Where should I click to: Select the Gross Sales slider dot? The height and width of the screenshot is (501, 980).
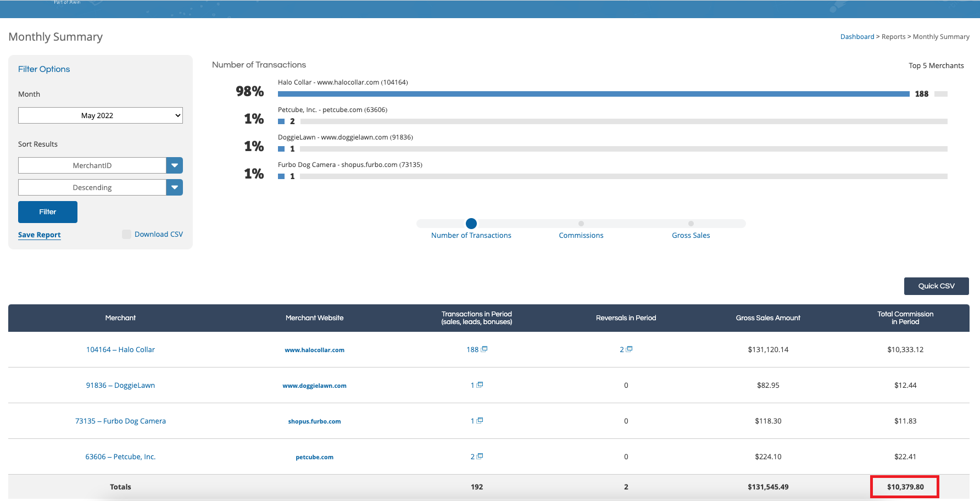691,224
